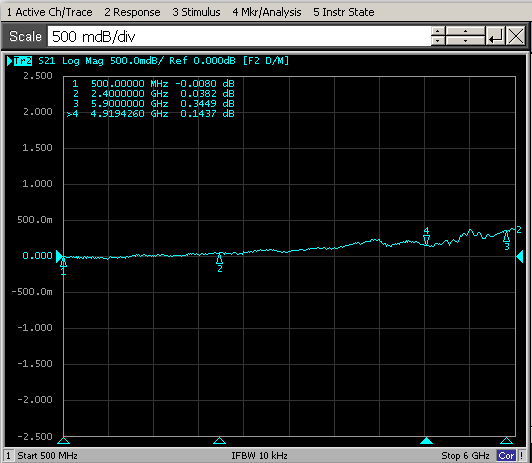Click the filled bottom-axis triangle for marker 4
Image resolution: width=532 pixels, height=463 pixels.
426,441
